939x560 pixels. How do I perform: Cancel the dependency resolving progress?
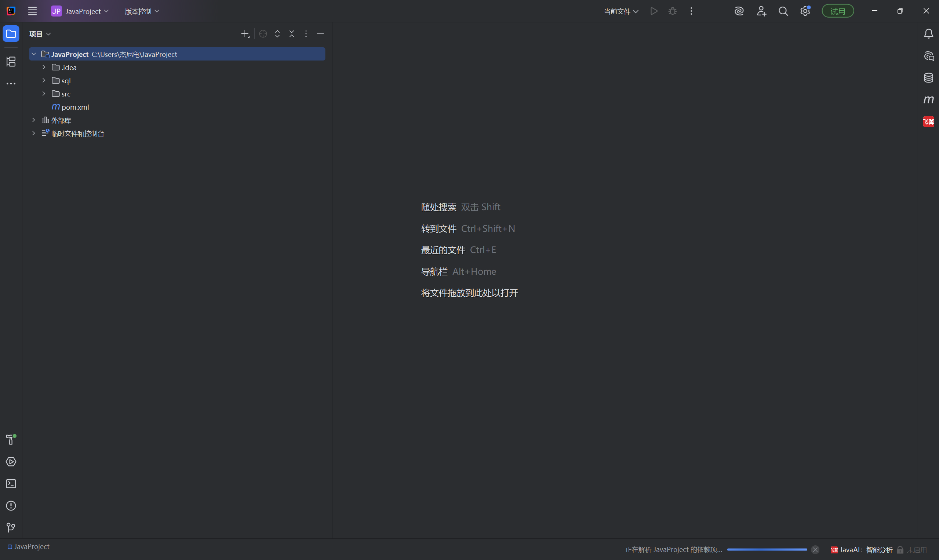[815, 549]
